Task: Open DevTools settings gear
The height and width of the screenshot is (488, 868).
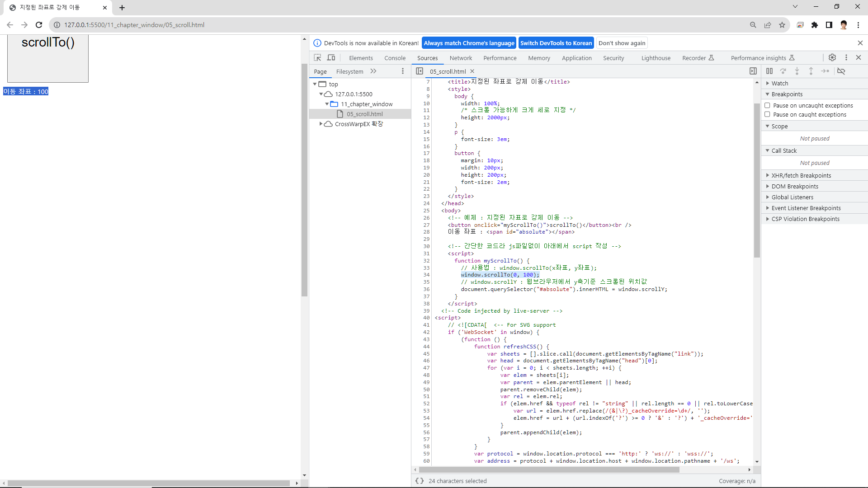Action: (832, 58)
